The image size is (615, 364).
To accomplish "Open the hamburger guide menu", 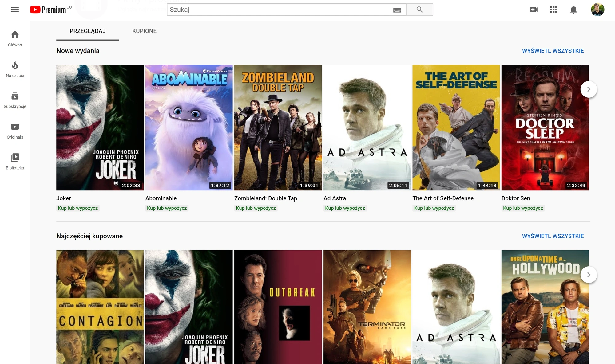I will [15, 10].
